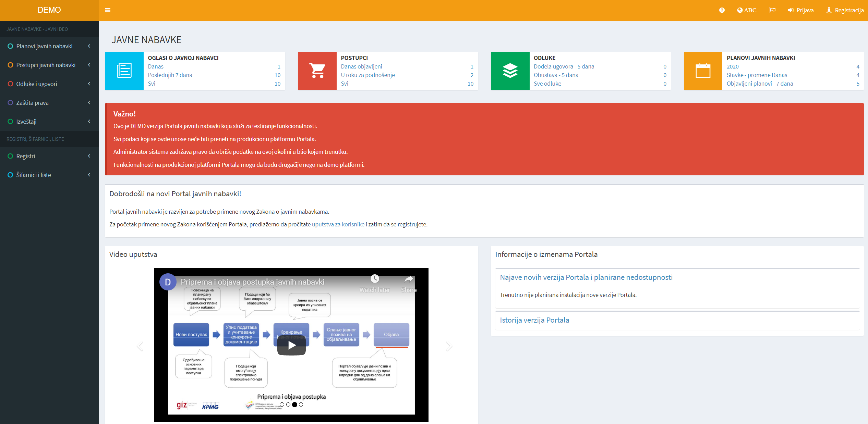Screen dimensions: 868x424
Task: Open the Prijava login menu item
Action: point(801,10)
